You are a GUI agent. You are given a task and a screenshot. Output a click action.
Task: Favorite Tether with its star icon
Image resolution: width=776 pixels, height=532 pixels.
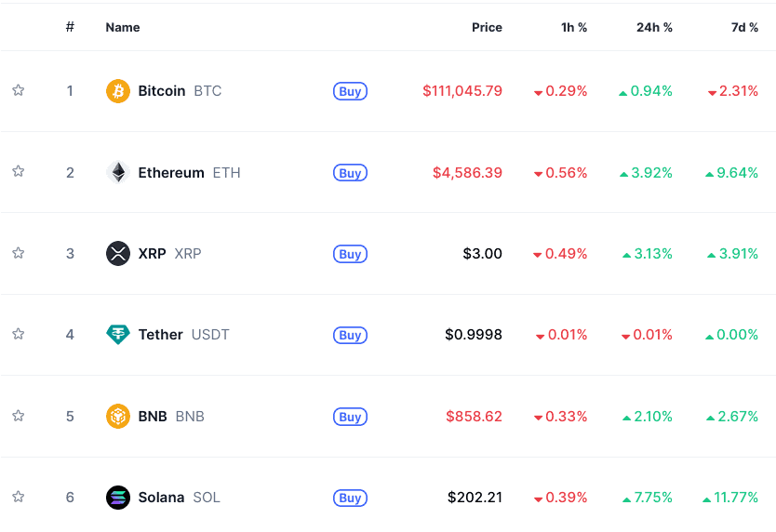point(19,334)
